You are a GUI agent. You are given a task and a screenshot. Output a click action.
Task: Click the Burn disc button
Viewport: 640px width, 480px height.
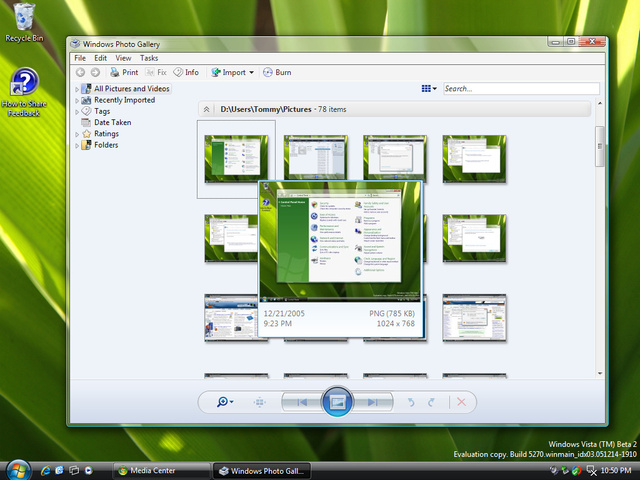pyautogui.click(x=277, y=72)
